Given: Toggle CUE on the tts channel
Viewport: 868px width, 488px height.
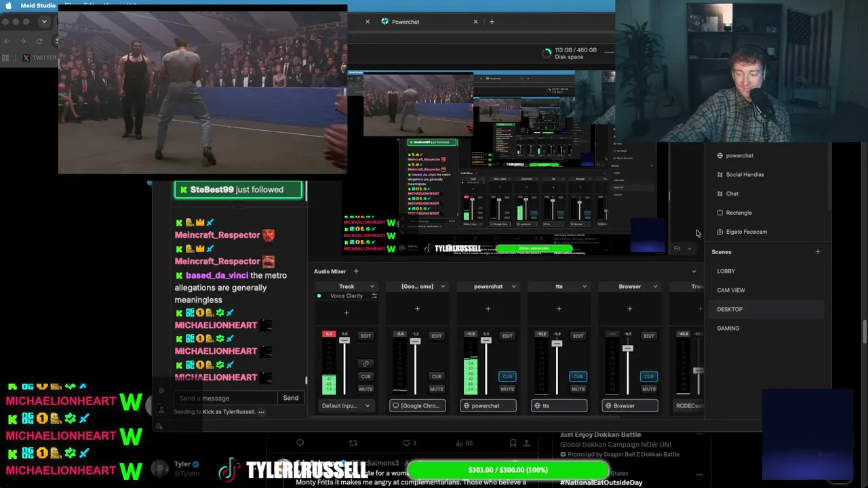Looking at the screenshot, I should pyautogui.click(x=578, y=376).
